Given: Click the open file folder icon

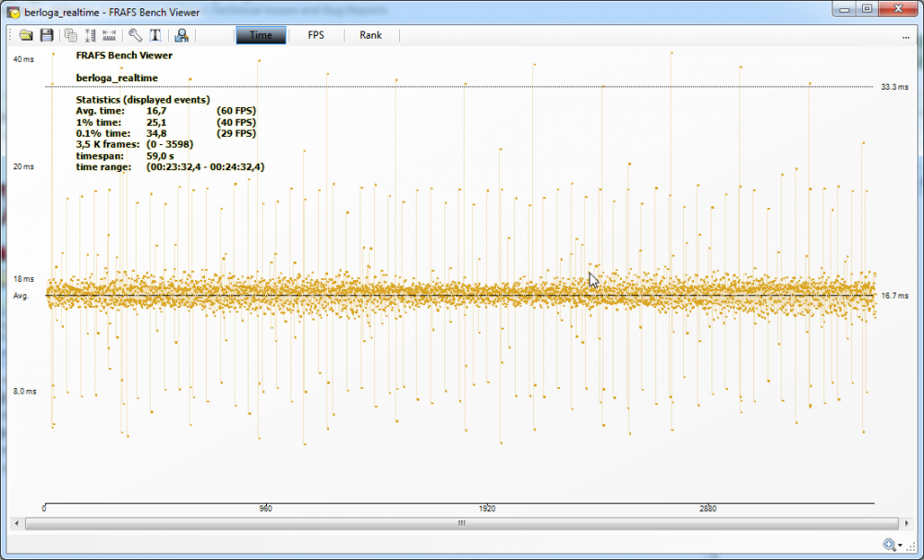Looking at the screenshot, I should coord(26,35).
